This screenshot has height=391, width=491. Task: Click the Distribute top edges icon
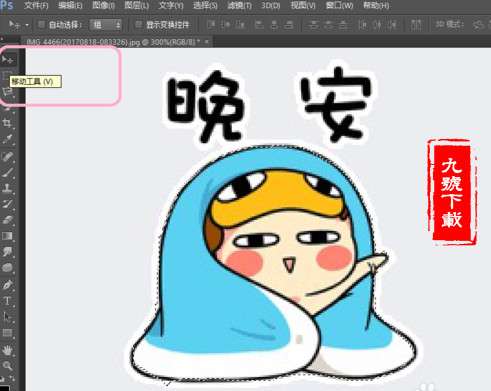(x=313, y=25)
